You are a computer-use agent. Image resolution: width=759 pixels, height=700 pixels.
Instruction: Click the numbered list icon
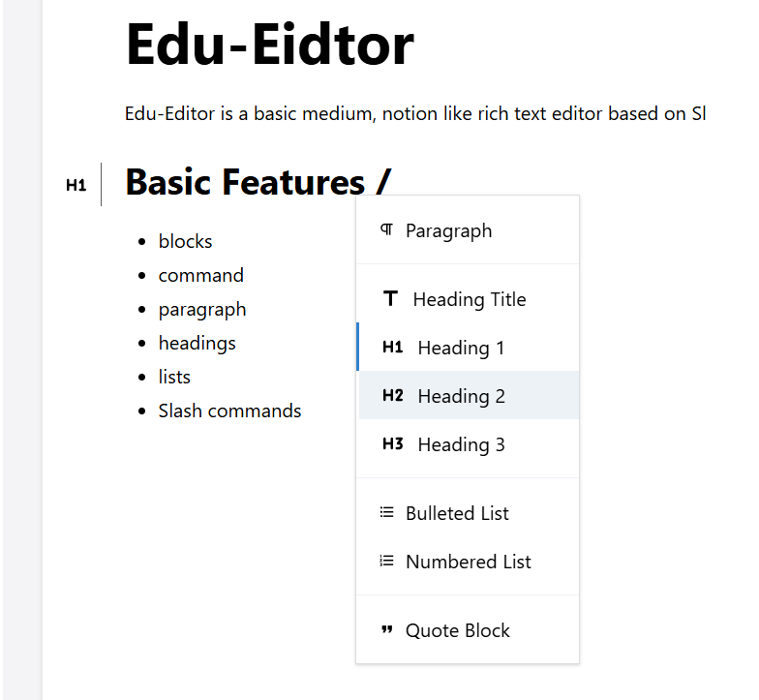pos(386,562)
